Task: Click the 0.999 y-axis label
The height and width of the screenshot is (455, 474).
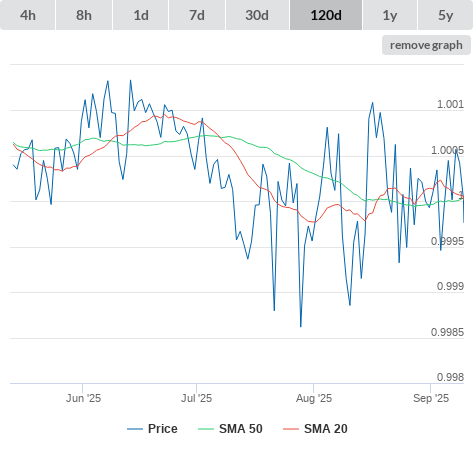Action: (450, 286)
